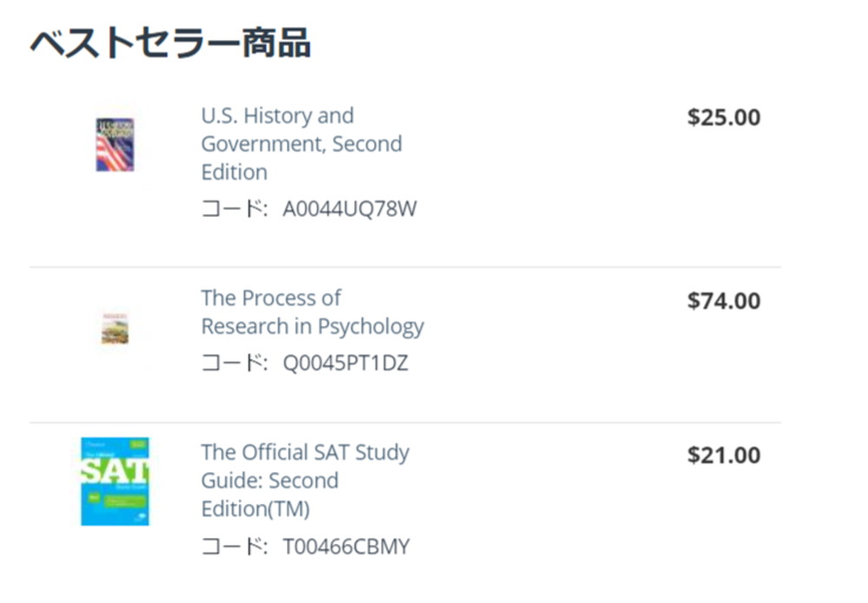Open The Process of Research in Psychology link

312,312
